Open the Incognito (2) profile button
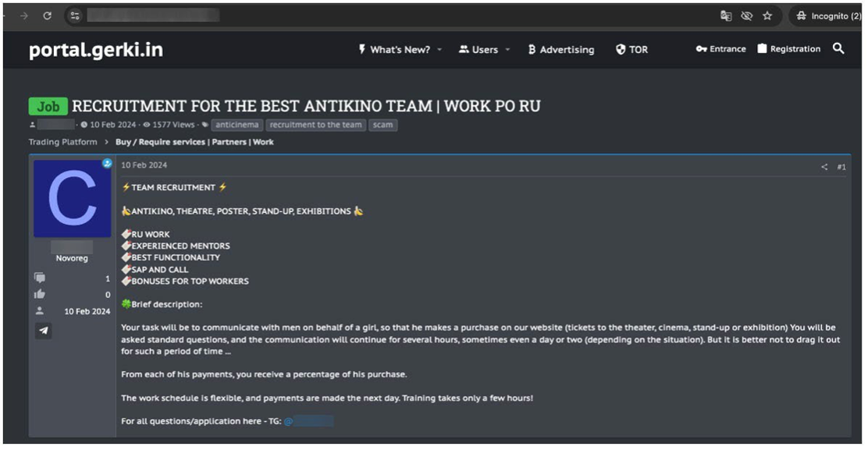 827,16
